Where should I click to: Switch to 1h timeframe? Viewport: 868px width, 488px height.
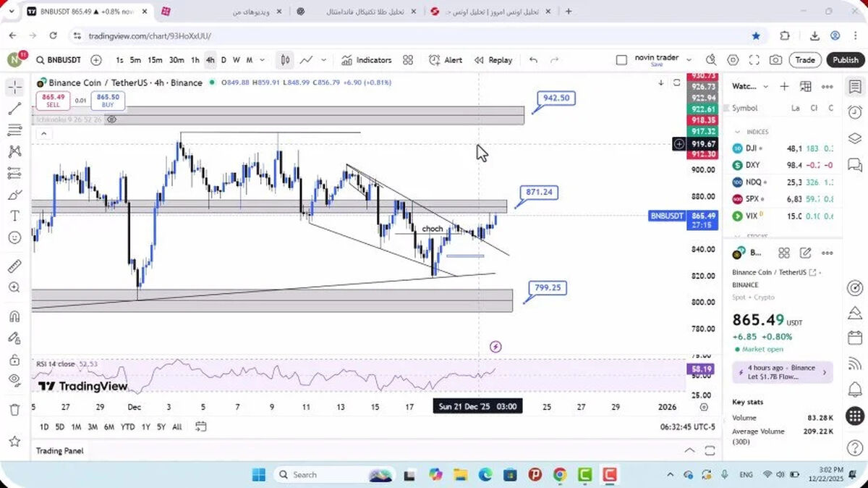195,60
